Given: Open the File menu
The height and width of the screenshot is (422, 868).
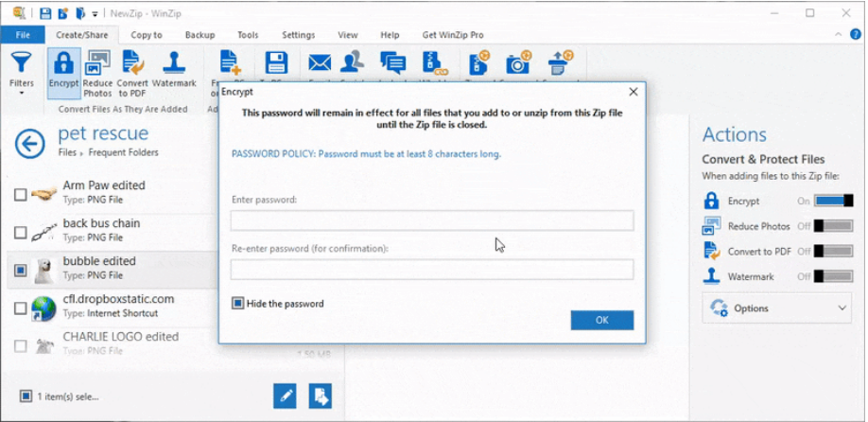Looking at the screenshot, I should coord(23,35).
